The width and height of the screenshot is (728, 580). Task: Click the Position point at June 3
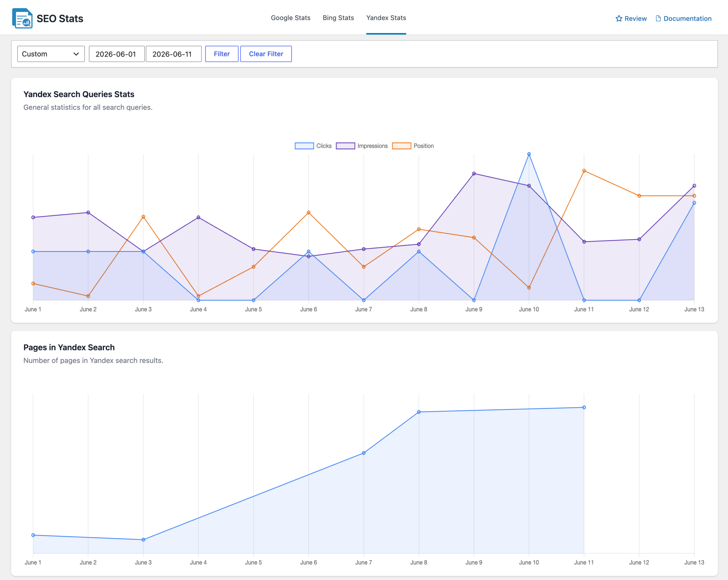143,217
